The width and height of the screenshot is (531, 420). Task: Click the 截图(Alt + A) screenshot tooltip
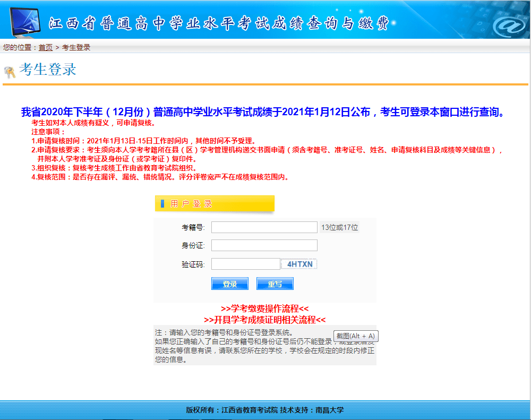[357, 336]
